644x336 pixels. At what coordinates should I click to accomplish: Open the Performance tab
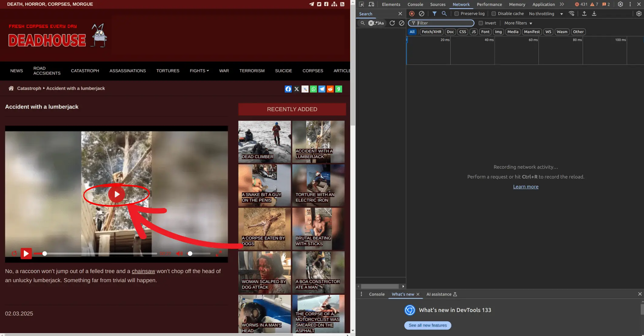point(489,4)
